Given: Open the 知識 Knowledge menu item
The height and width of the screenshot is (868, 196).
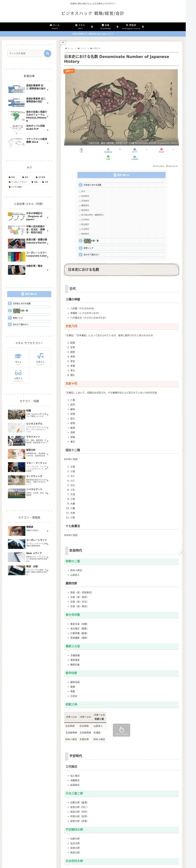Looking at the screenshot, I should click(x=105, y=27).
